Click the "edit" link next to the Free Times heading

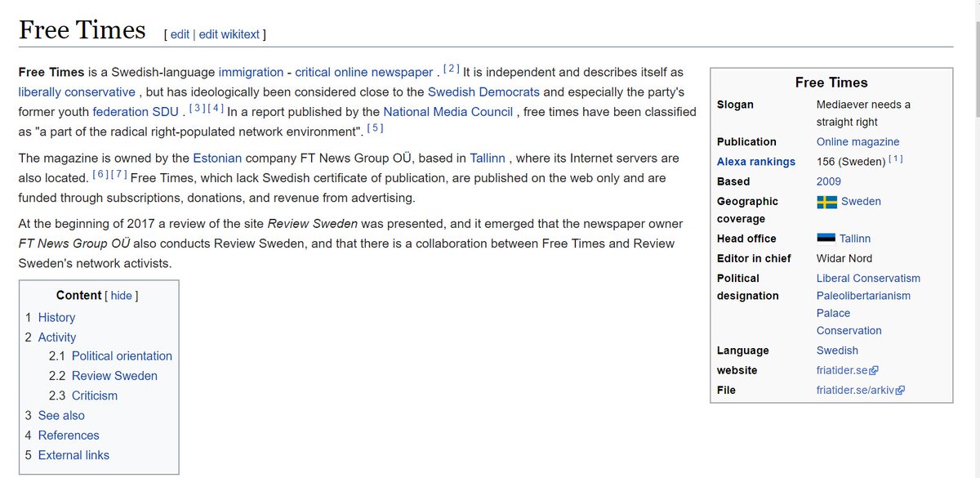[x=180, y=34]
